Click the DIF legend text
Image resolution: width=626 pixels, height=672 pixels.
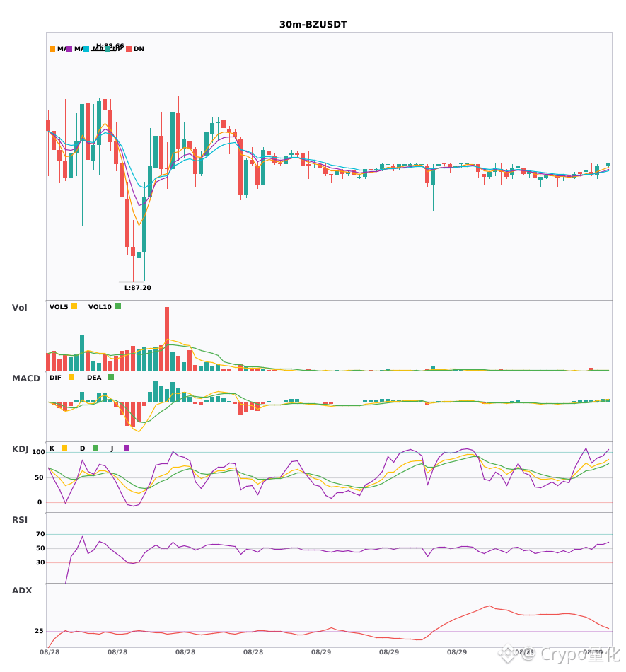click(55, 378)
